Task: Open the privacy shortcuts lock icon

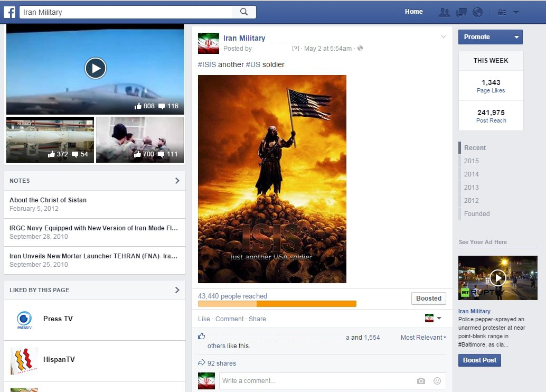Action: tap(502, 12)
